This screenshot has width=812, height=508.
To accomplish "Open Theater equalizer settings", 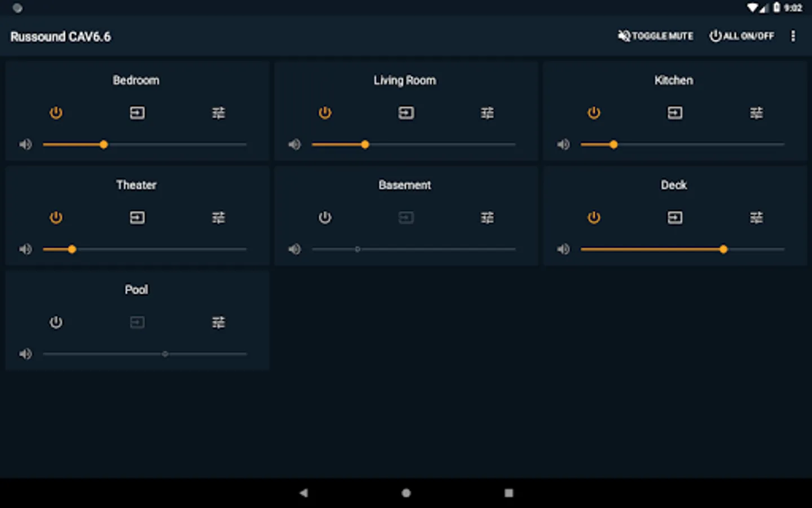I will pos(218,217).
